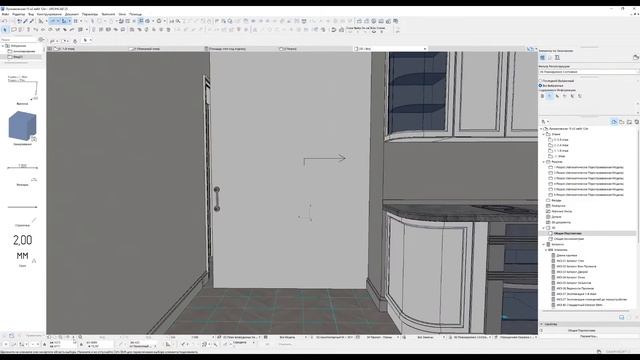The image size is (640, 360).
Task: Collapse the Элементы subfolder in navigator
Action: click(x=547, y=250)
